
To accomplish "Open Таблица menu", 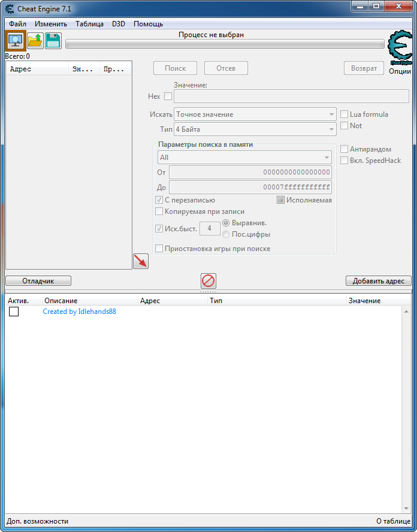I will [x=90, y=24].
